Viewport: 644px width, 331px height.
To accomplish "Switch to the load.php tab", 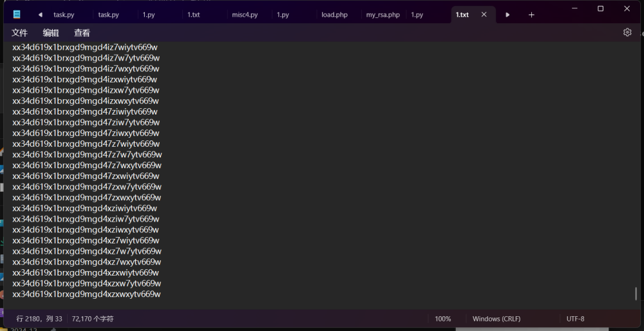I will click(x=334, y=15).
